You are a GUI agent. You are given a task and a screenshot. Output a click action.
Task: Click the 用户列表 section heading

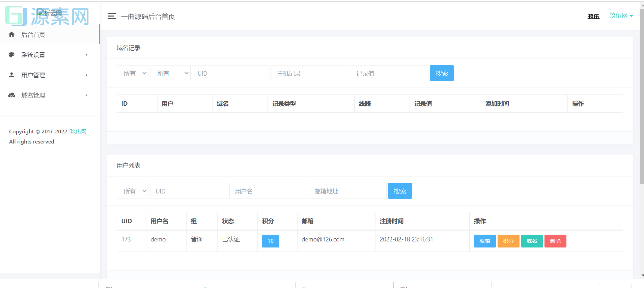point(129,165)
